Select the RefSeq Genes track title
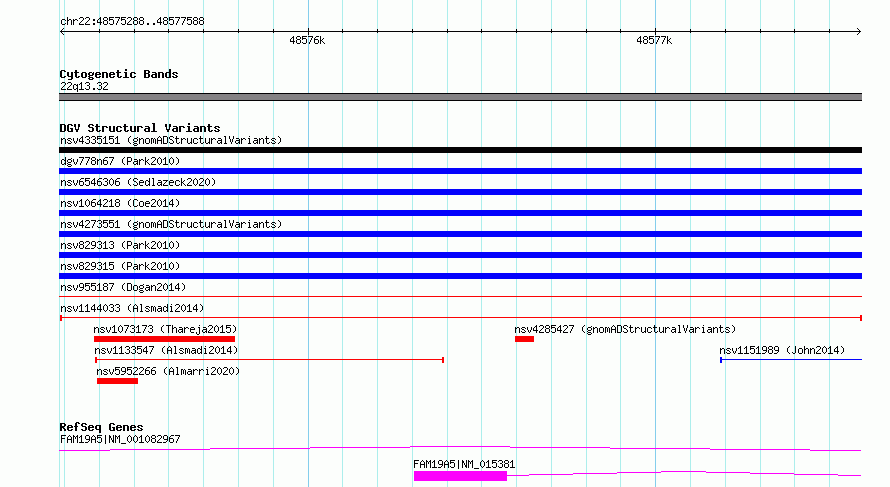The width and height of the screenshot is (890, 487). tap(101, 427)
